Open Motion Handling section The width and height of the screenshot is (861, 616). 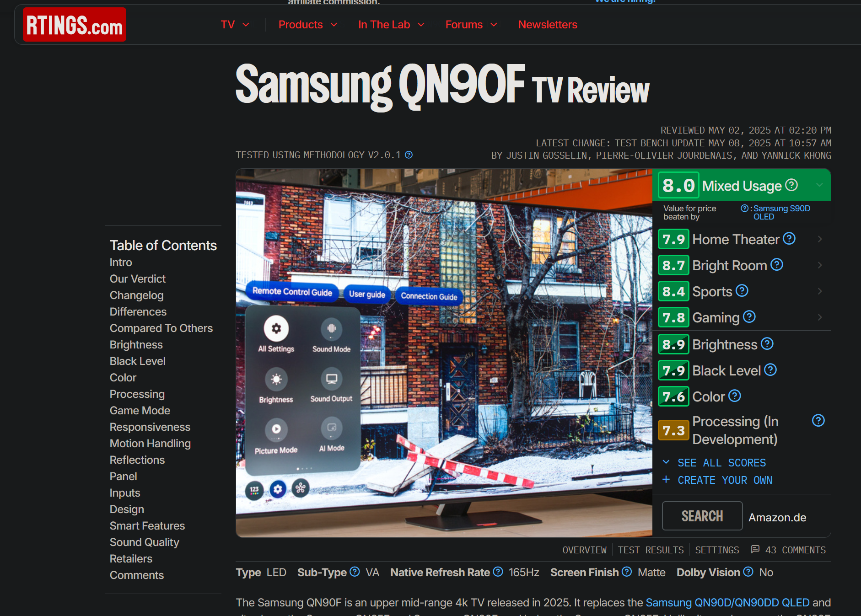150,444
